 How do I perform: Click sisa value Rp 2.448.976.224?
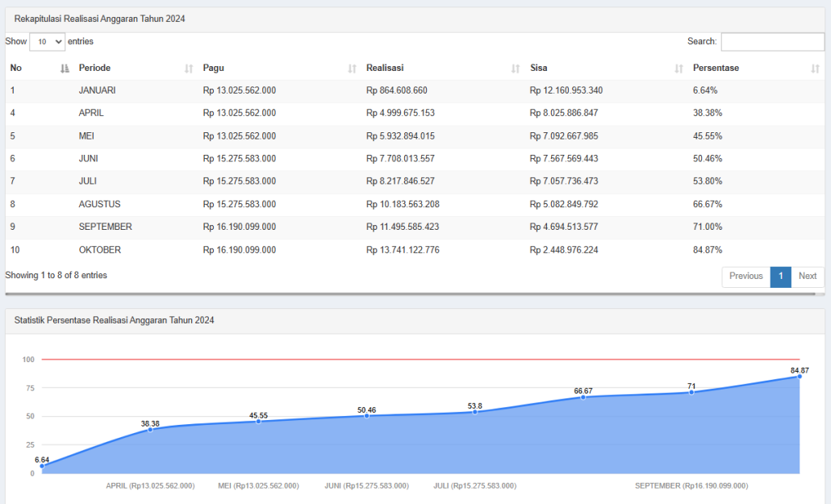click(x=564, y=250)
